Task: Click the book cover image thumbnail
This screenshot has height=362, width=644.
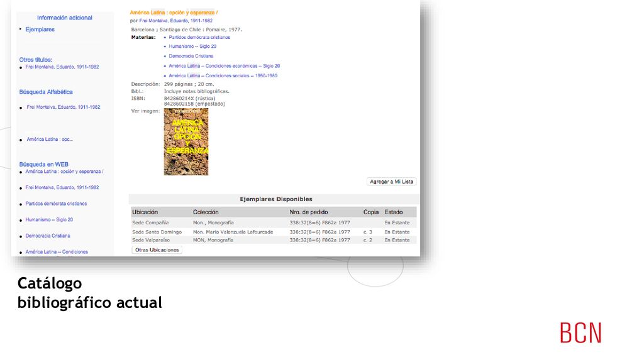Action: point(186,141)
